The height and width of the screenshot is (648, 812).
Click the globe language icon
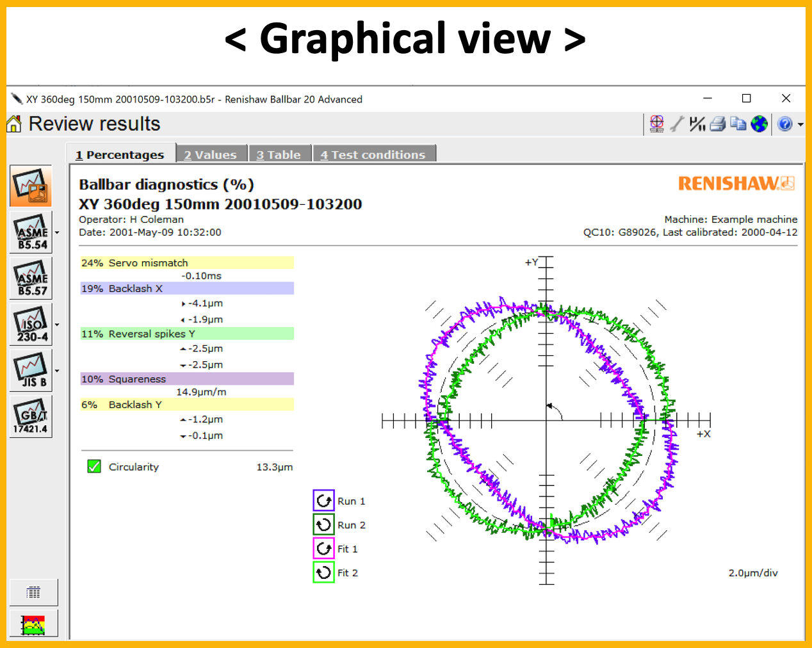point(759,124)
